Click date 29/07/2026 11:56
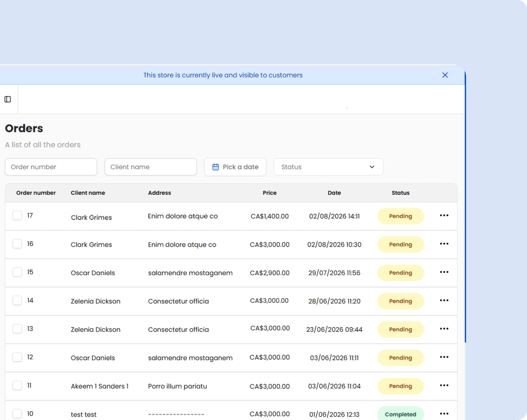Screen dimensions: 527x420 pos(334,273)
